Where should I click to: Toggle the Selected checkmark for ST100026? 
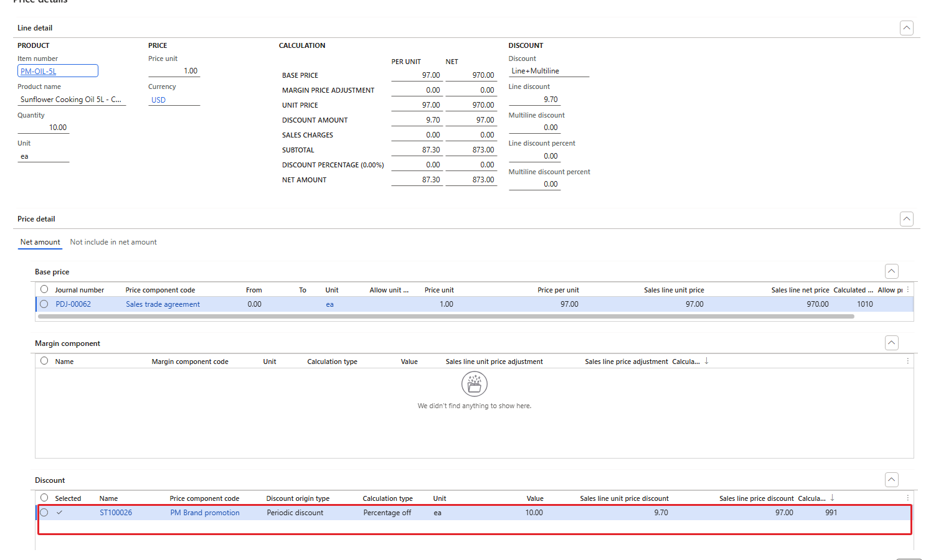60,513
